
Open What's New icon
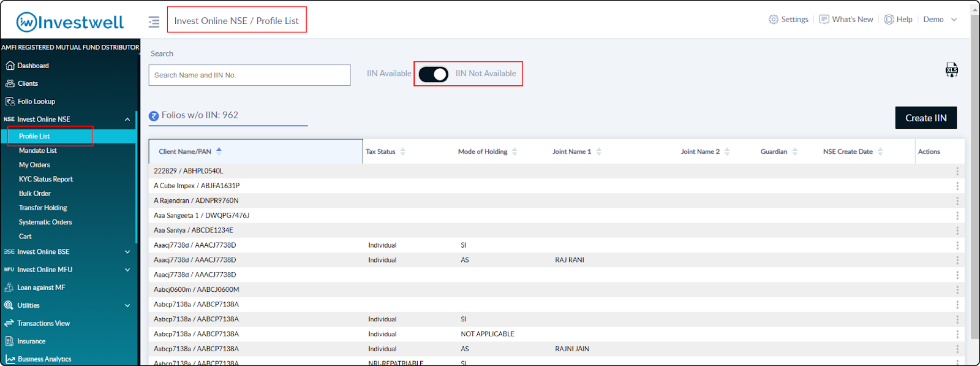(x=824, y=20)
